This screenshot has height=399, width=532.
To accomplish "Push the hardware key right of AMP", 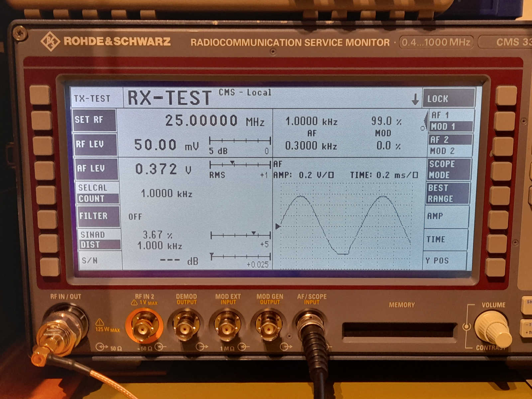I will pos(498,220).
